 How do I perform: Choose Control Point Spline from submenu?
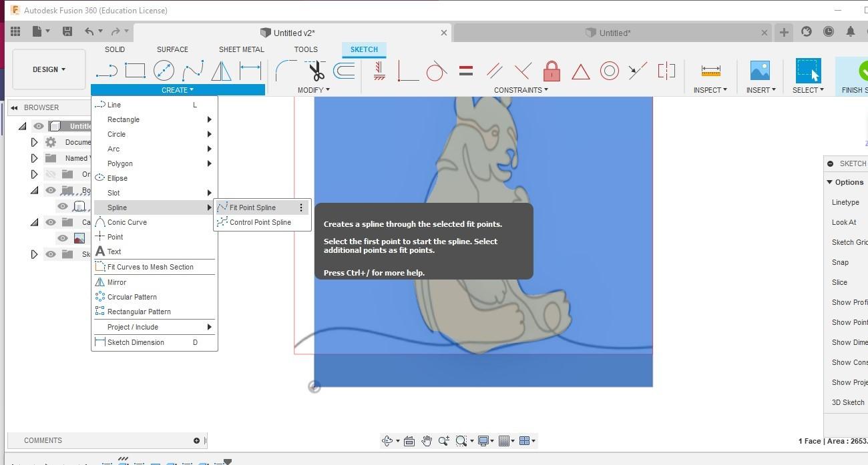pos(262,222)
